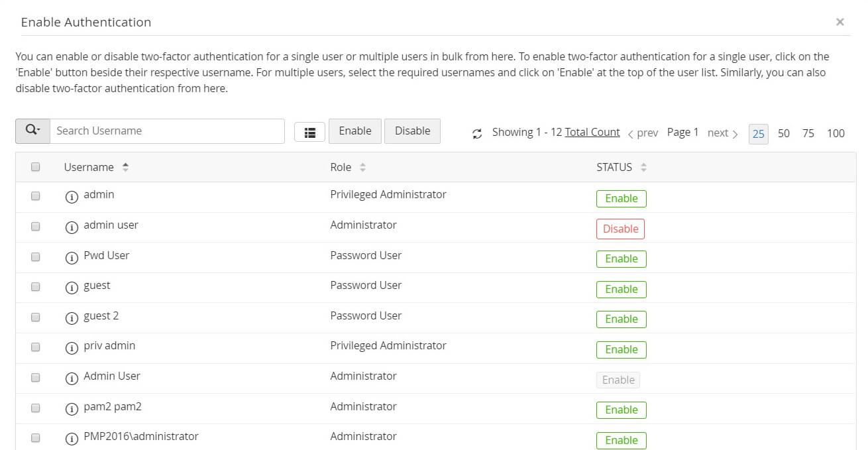
Task: Click info icon for pam2 pam2
Action: [72, 408]
